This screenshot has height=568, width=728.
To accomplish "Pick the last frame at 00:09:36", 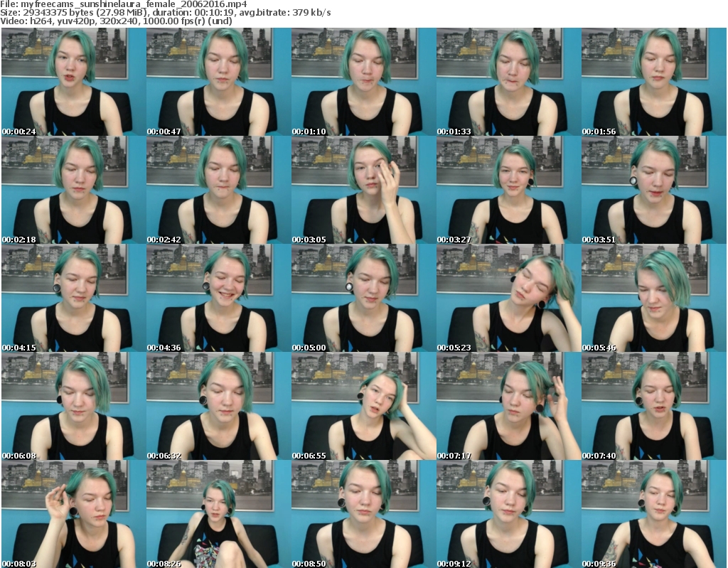I will point(654,514).
